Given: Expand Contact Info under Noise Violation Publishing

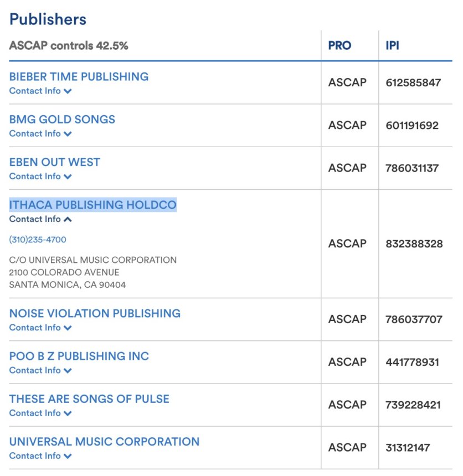Looking at the screenshot, I should click(40, 328).
